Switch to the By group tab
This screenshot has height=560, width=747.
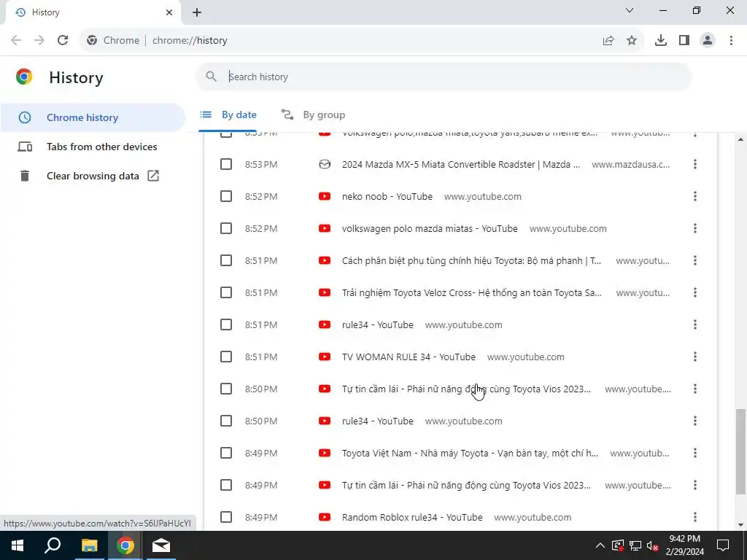click(x=313, y=114)
